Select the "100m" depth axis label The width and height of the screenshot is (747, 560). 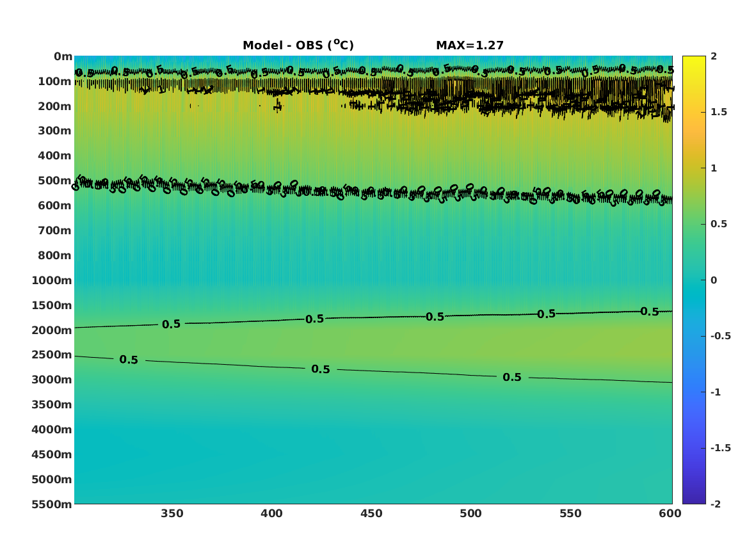point(55,81)
